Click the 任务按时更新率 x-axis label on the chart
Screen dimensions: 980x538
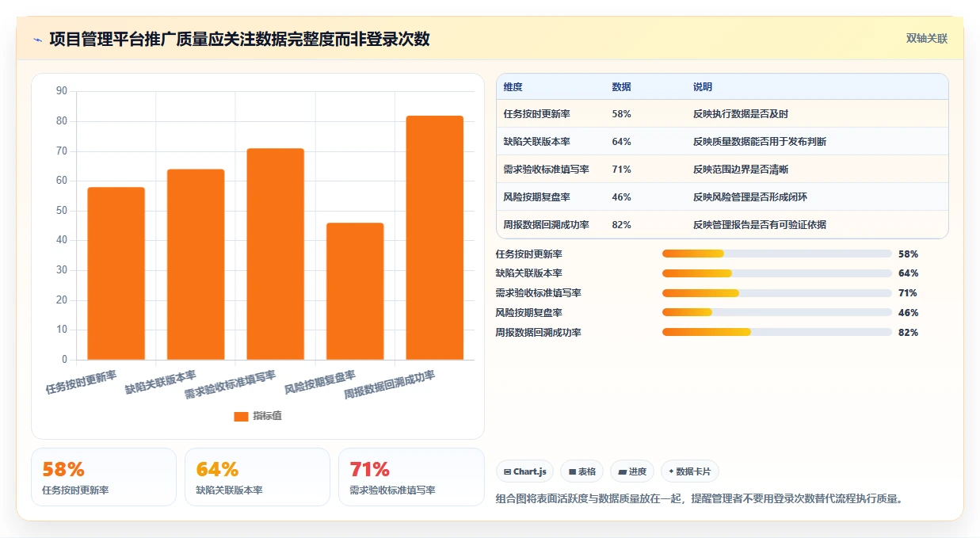(82, 382)
